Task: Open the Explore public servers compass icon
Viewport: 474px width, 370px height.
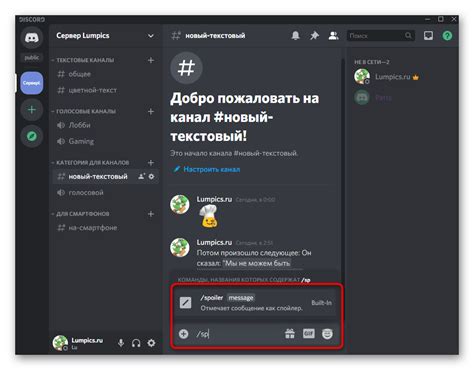Action: pos(32,136)
